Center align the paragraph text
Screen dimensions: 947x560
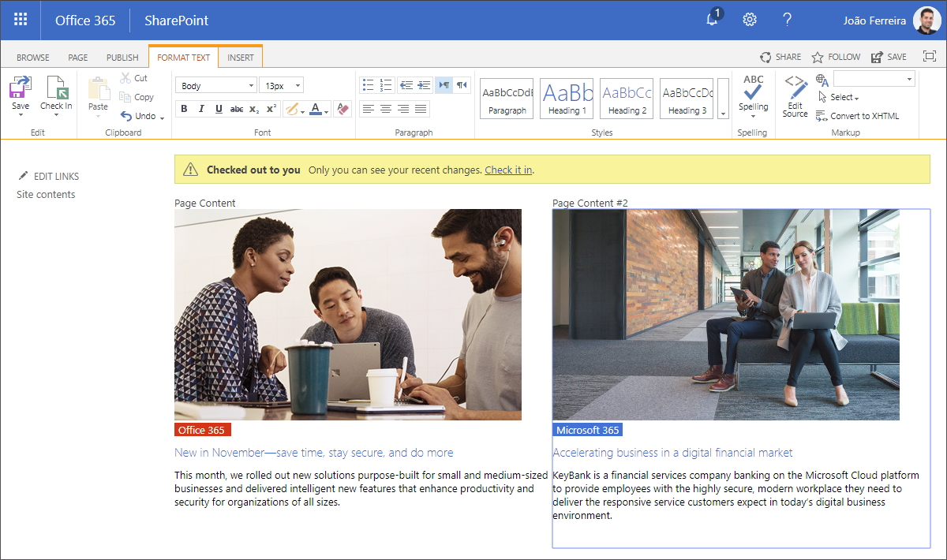tap(385, 109)
